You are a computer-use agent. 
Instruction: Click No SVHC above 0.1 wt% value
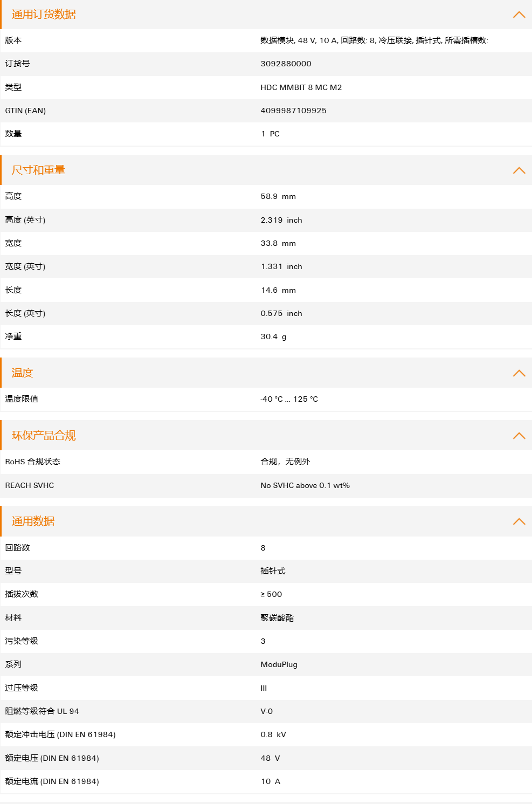(305, 485)
